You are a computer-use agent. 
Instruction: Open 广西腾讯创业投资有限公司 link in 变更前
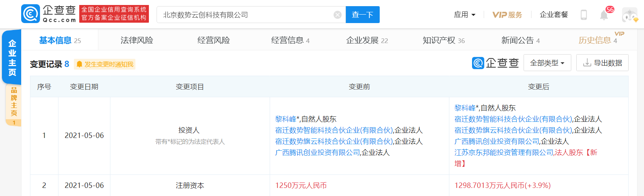point(317,153)
